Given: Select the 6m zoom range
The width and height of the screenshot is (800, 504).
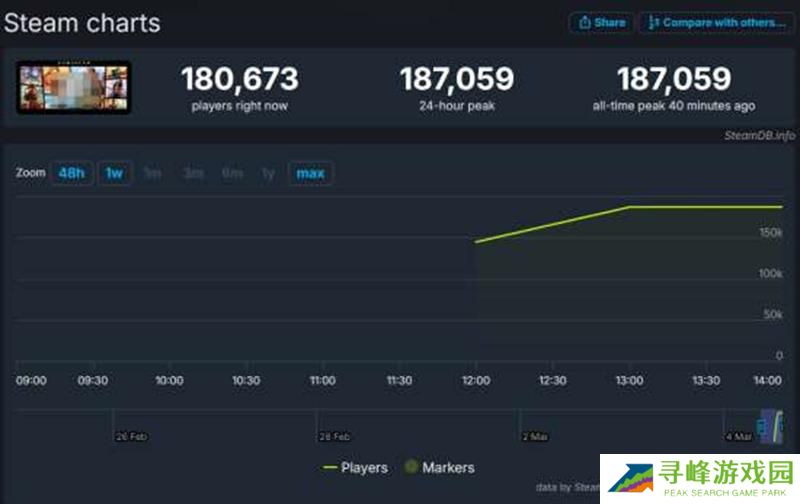Looking at the screenshot, I should tap(232, 173).
